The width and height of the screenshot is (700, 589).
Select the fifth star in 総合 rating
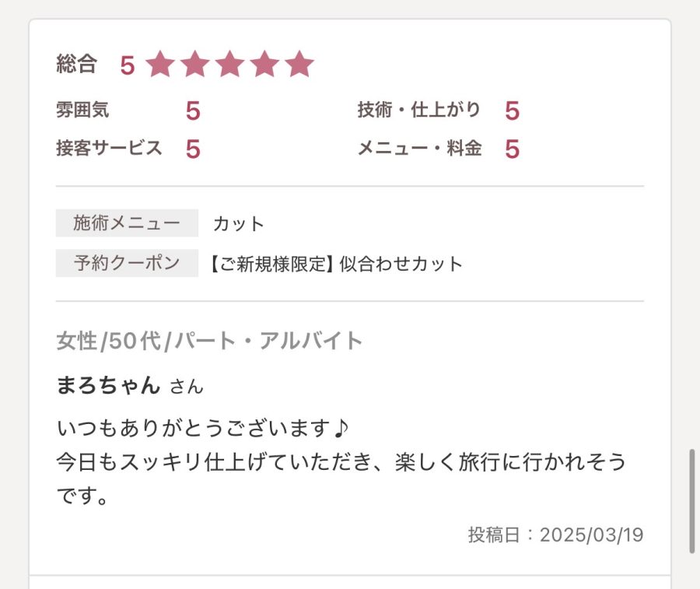(299, 65)
